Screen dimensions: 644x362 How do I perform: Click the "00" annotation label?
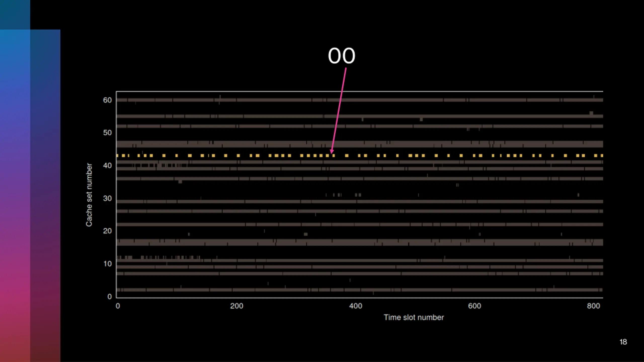point(341,56)
